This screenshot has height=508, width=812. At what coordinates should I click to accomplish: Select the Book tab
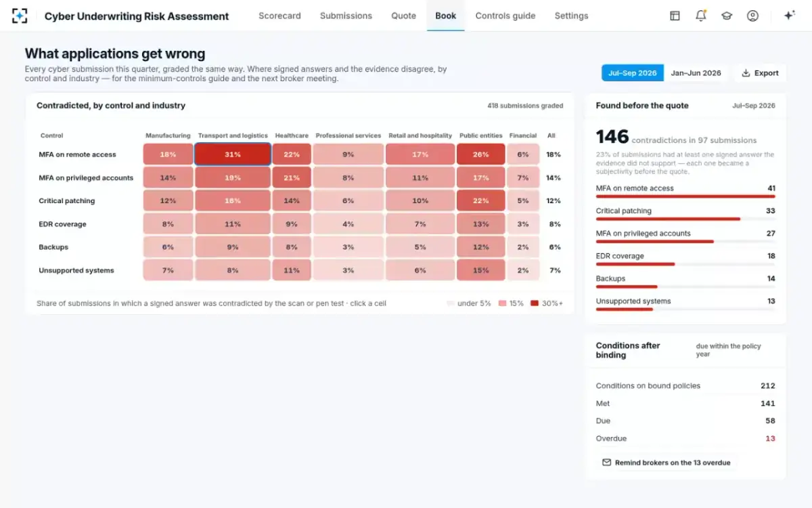click(445, 16)
